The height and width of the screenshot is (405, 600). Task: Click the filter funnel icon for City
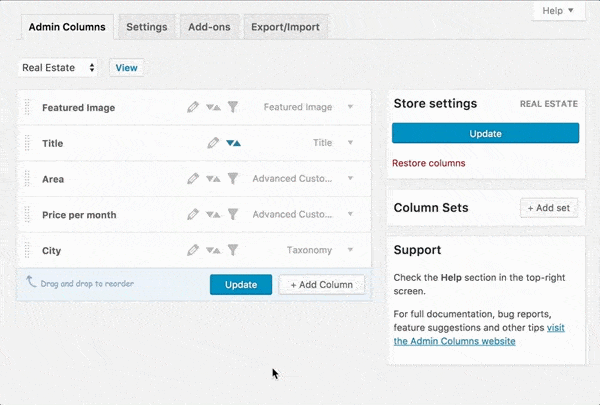[x=232, y=251]
